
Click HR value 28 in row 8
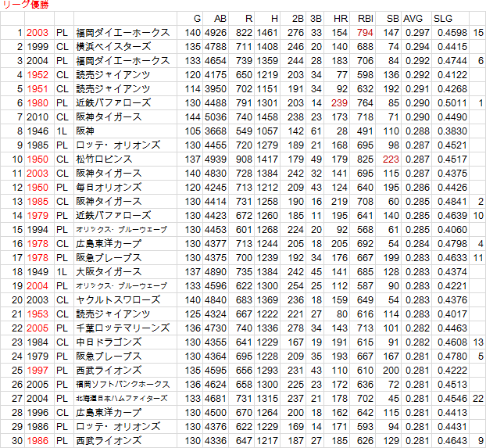tap(342, 131)
